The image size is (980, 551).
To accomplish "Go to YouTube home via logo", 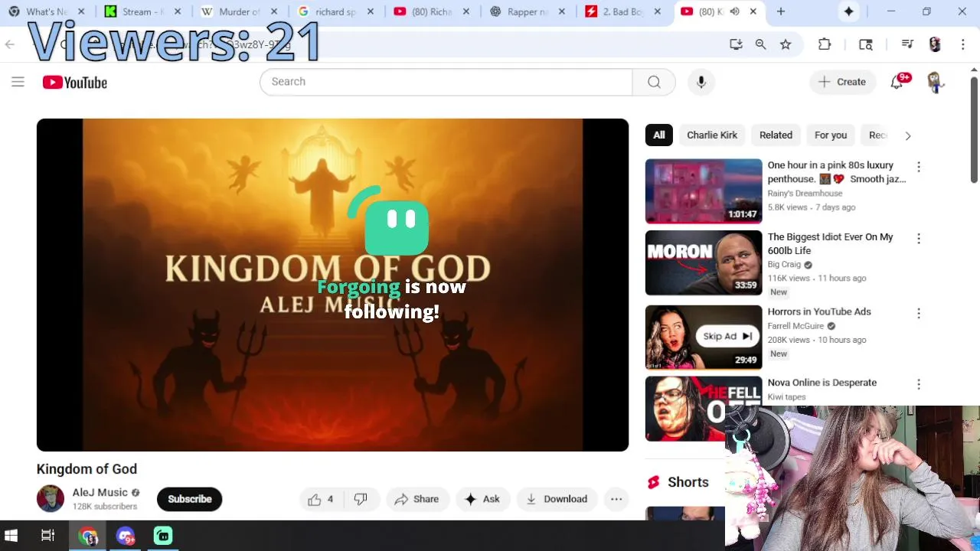I will click(x=75, y=83).
